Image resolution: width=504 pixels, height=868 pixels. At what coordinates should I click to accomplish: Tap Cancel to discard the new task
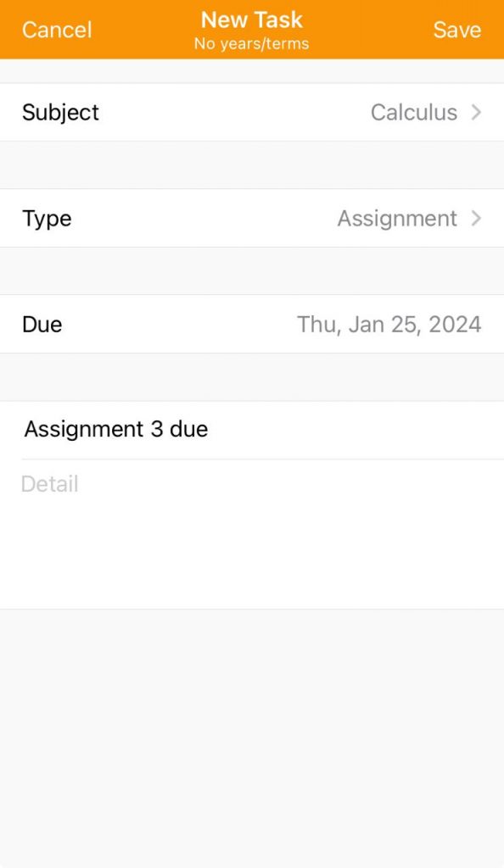pyautogui.click(x=56, y=30)
